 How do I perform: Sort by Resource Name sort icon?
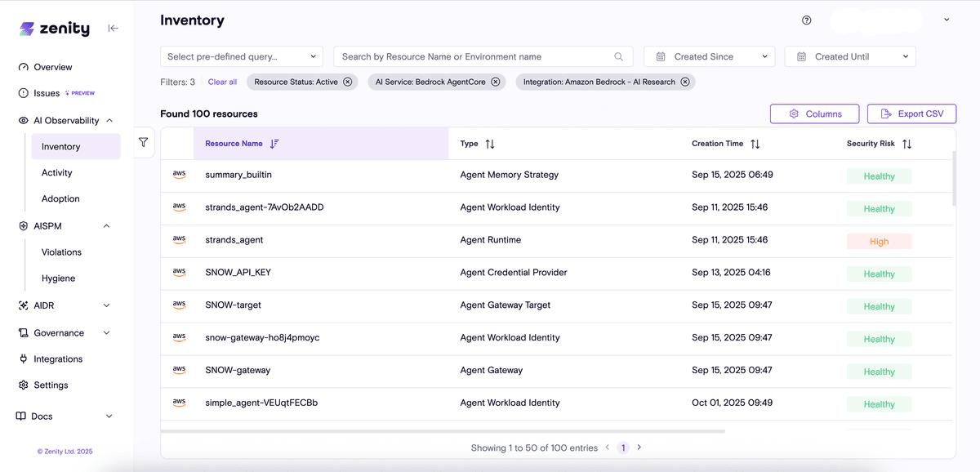274,144
